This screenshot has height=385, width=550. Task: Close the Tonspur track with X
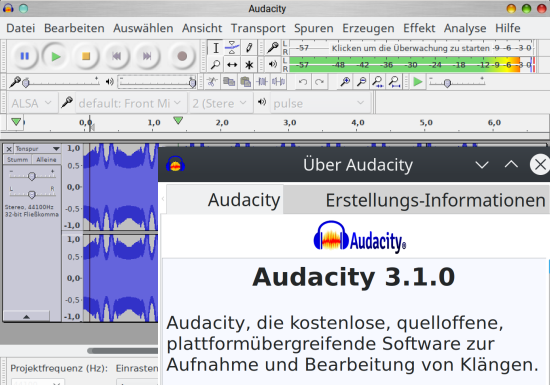9,149
